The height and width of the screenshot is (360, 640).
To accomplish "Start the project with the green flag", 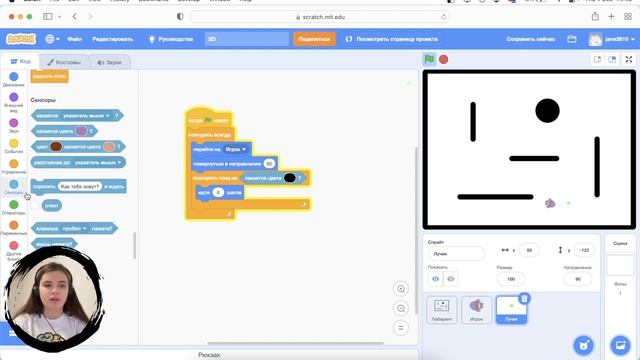I will tap(429, 59).
